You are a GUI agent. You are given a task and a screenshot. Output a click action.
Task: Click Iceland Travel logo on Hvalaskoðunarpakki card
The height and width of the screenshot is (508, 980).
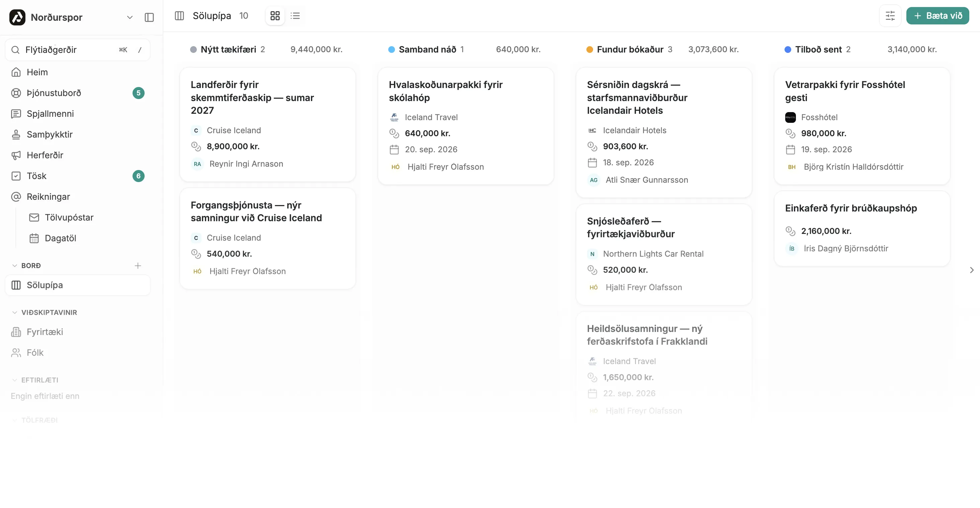pyautogui.click(x=394, y=117)
